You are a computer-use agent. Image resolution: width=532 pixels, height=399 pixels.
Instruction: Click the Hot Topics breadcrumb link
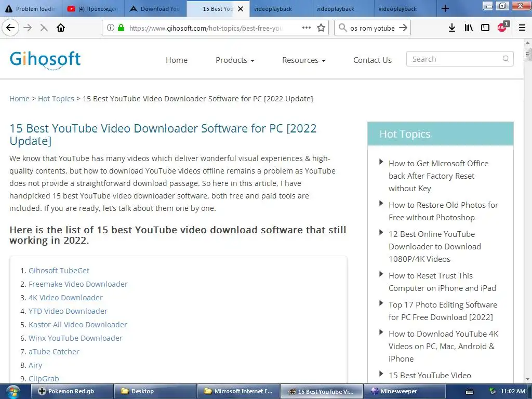pos(56,99)
